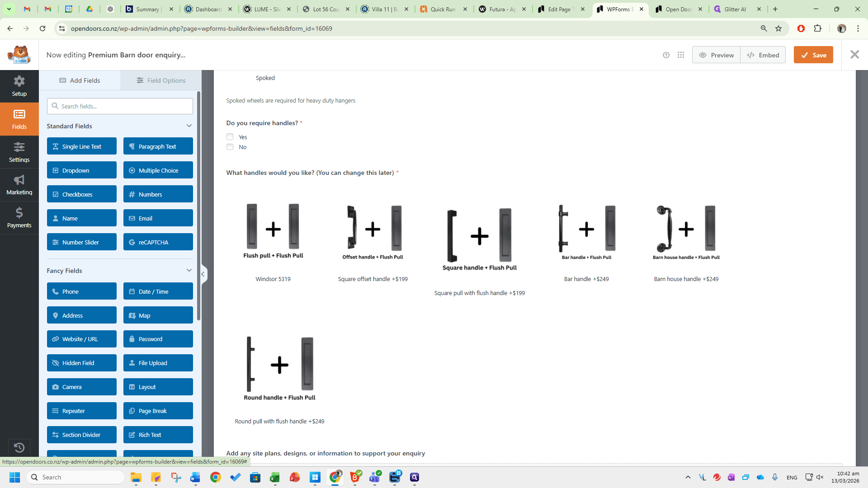The height and width of the screenshot is (488, 868).
Task: Click the browser address bar URL
Action: point(202,28)
